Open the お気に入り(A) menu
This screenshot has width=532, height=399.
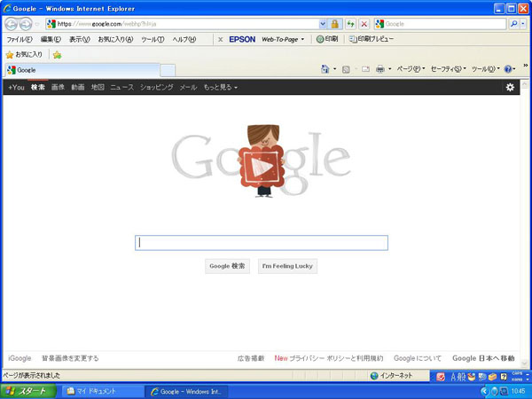point(115,39)
